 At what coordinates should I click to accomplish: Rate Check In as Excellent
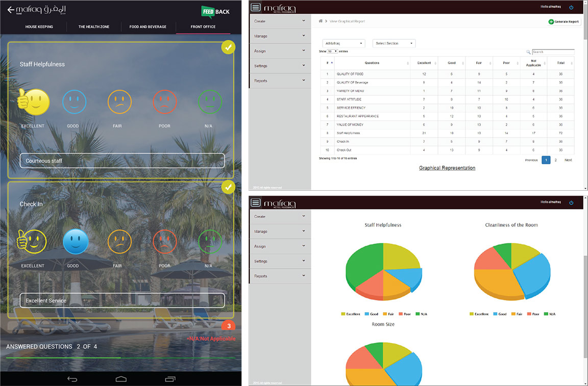point(32,241)
